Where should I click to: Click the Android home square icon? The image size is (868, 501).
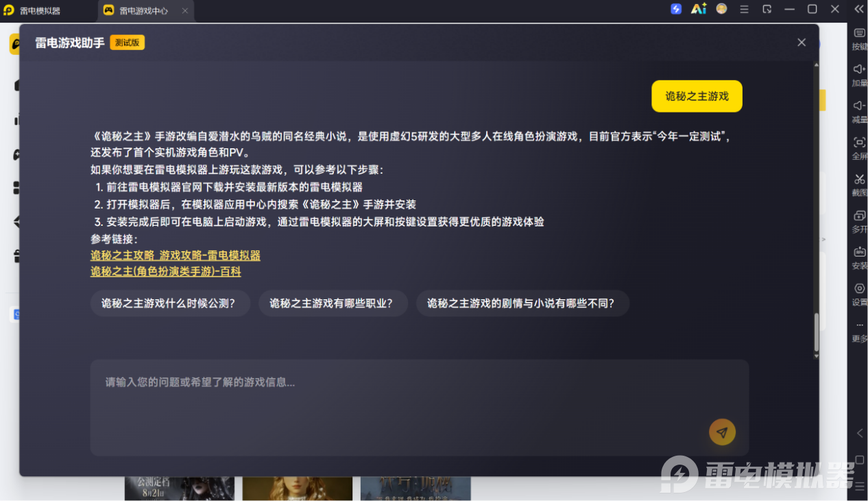(x=860, y=460)
